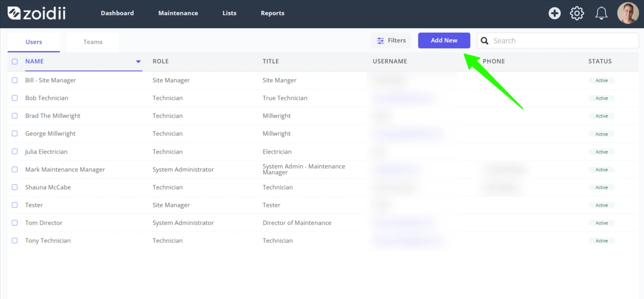Open the Maintenance menu
This screenshot has height=299, width=644.
[178, 13]
